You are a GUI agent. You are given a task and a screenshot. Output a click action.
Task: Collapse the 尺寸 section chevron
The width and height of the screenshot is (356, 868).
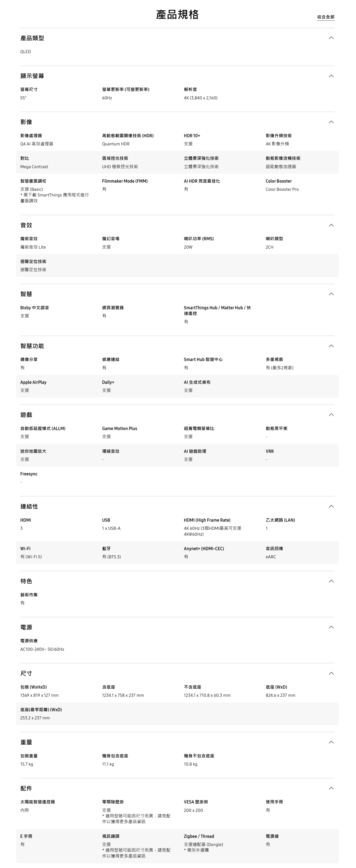coord(331,673)
